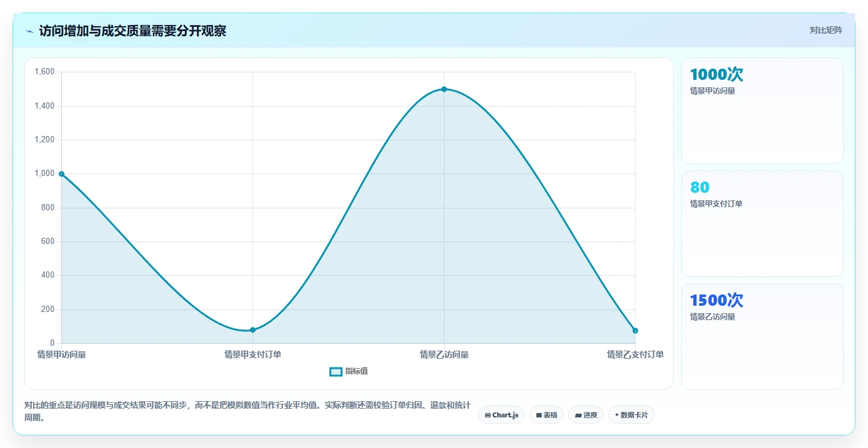Click the y-axis tick 1,200

45,140
